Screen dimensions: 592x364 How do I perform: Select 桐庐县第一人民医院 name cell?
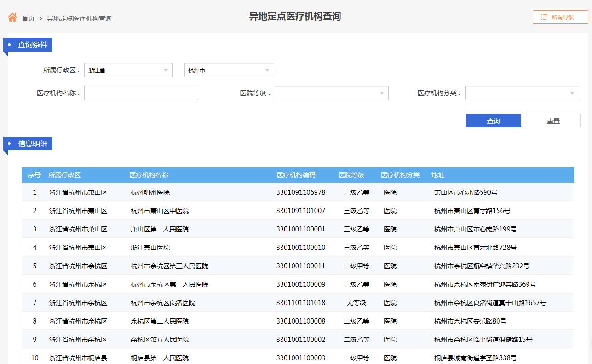pos(160,358)
